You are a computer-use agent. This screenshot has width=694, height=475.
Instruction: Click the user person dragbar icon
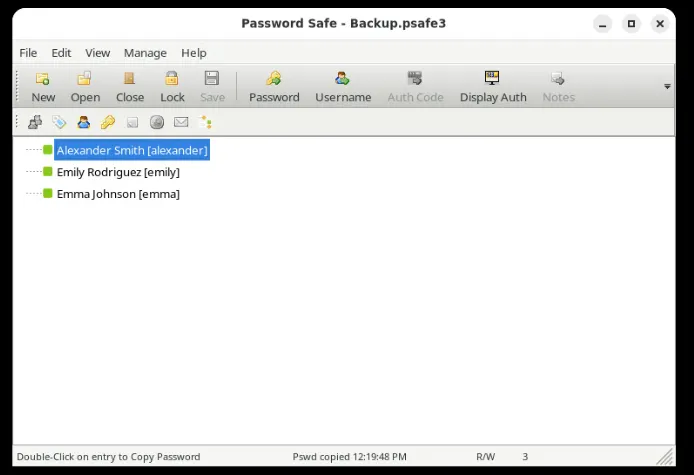[84, 122]
